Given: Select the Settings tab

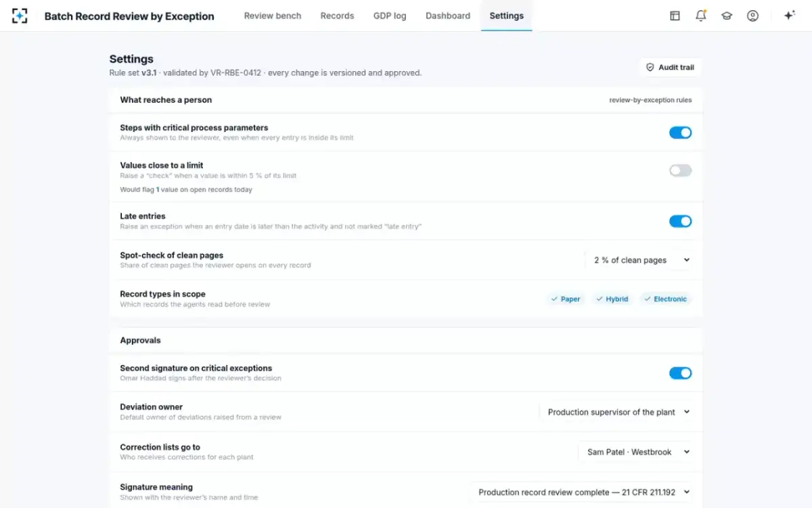Looking at the screenshot, I should point(506,16).
